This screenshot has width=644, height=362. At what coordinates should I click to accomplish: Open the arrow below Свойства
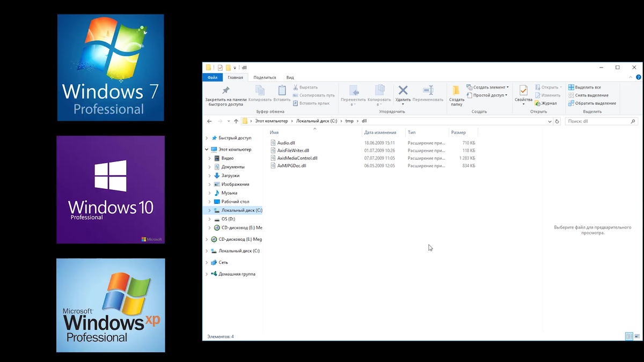click(x=523, y=104)
